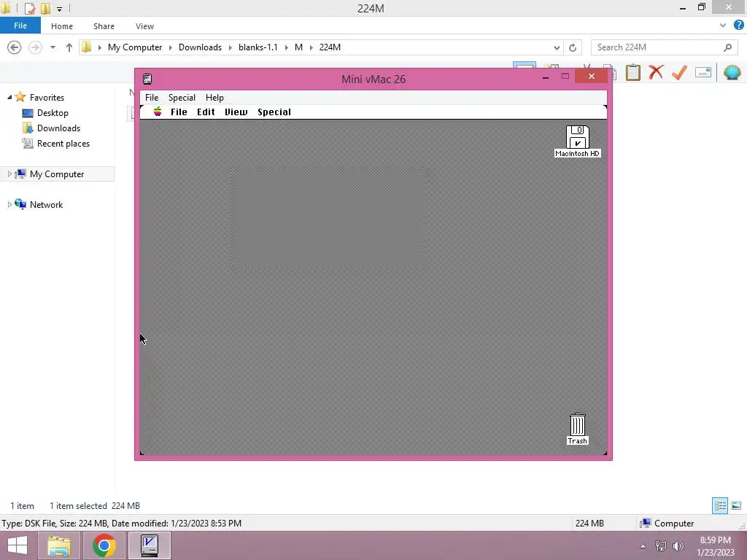Viewport: 747px width, 560px height.
Task: Open the Explorer window system folder icon
Action: coord(6,8)
